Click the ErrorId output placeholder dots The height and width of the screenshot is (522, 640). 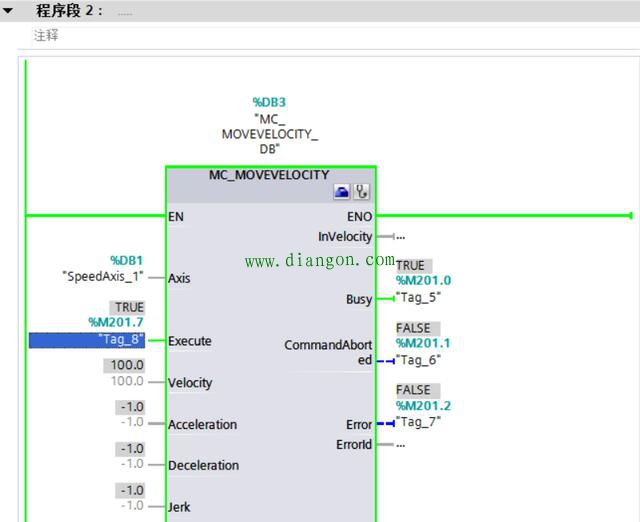coord(400,444)
